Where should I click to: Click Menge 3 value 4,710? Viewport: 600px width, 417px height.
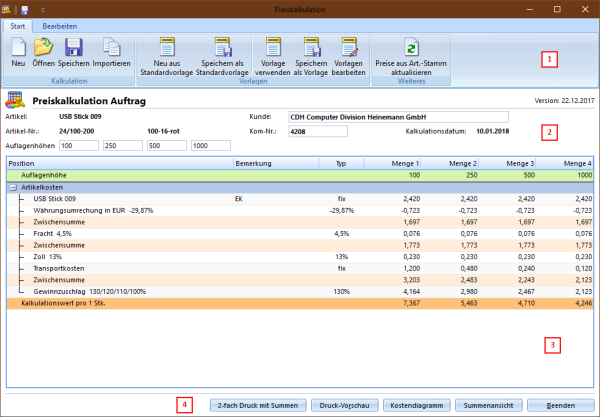[526, 303]
